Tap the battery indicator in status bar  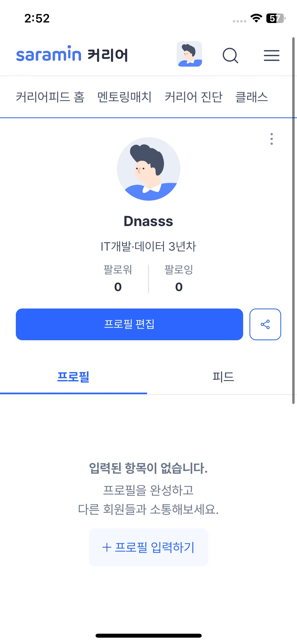click(x=275, y=18)
